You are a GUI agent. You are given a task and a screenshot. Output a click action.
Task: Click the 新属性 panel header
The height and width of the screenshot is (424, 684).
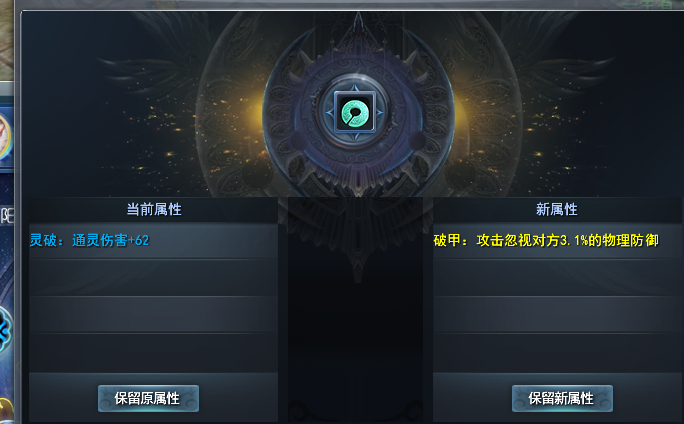[x=557, y=210]
